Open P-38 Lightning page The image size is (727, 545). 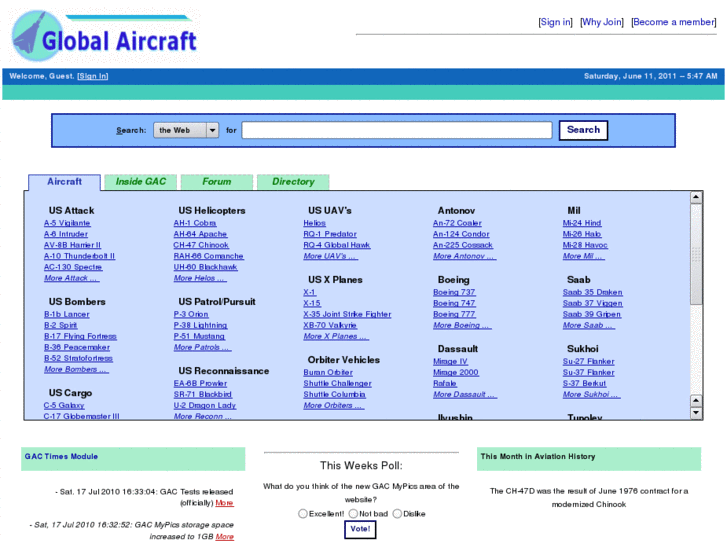[x=200, y=326]
